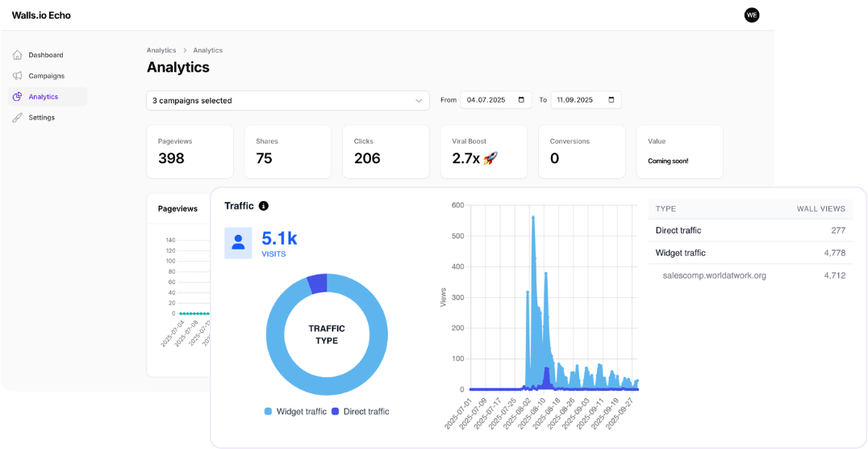
Task: Click the first Analytics breadcrumb link
Action: pos(161,50)
